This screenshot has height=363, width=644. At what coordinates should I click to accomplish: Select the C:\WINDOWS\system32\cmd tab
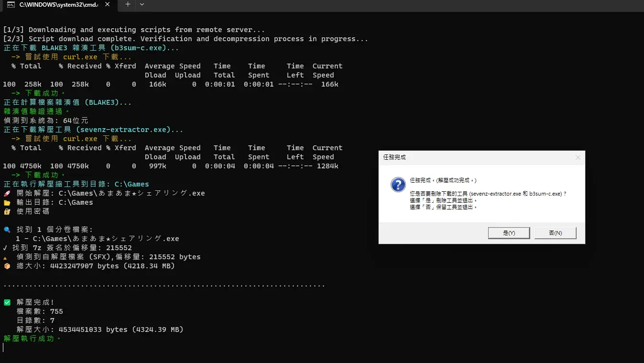pyautogui.click(x=58, y=4)
